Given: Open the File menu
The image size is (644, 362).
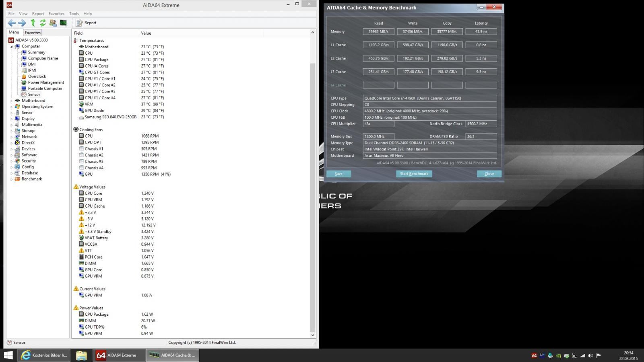Looking at the screenshot, I should click(11, 14).
